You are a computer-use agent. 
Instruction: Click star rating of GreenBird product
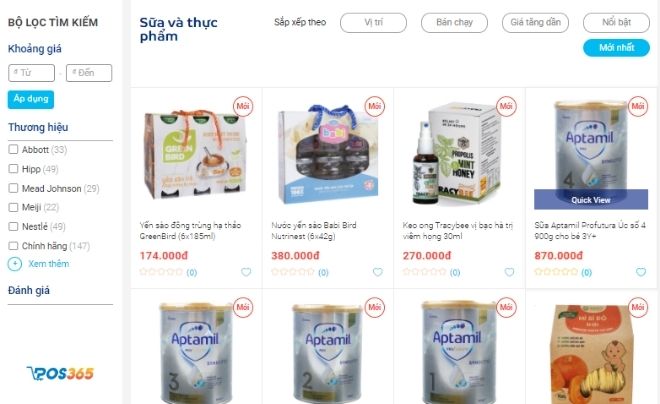(x=161, y=272)
